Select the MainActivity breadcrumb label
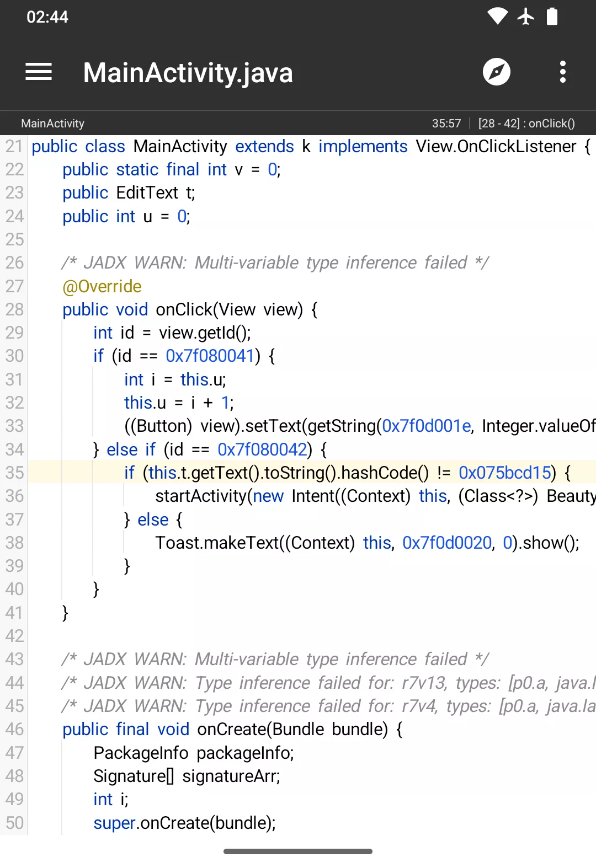 52,124
